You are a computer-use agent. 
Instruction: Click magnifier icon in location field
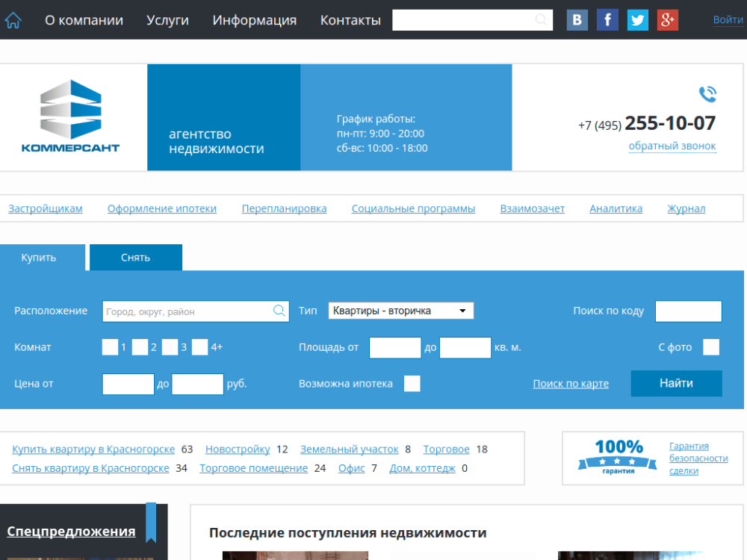click(x=279, y=311)
